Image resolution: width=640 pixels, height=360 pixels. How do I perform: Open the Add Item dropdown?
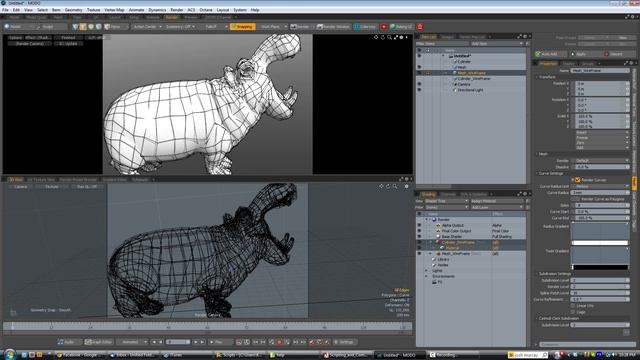pos(497,44)
